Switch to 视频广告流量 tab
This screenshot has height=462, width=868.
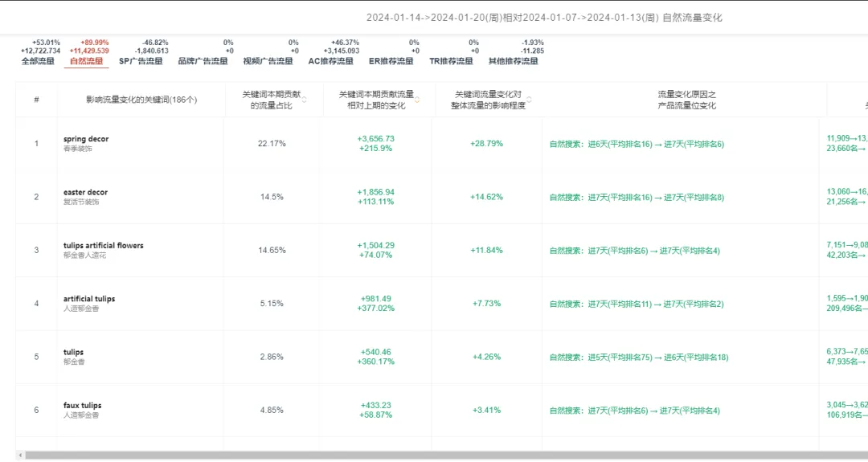(268, 61)
